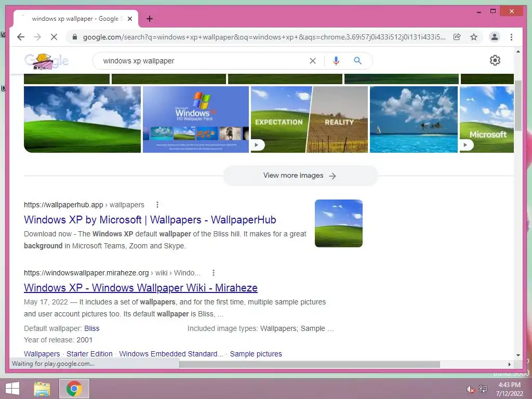This screenshot has width=532, height=399.
Task: Minimize the Chrome window
Action: tap(478, 11)
